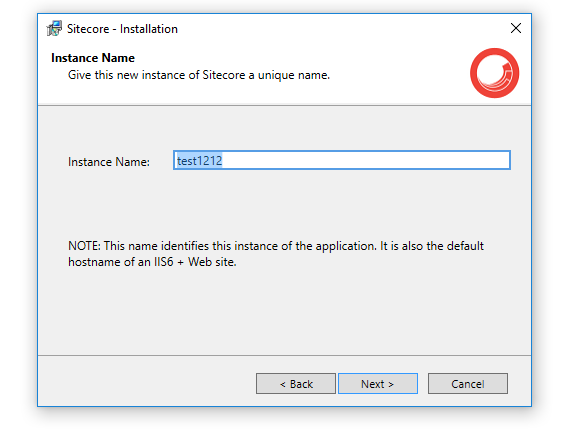Click the "Sitecore - Installation" window title text
565x448 pixels.
pos(123,29)
